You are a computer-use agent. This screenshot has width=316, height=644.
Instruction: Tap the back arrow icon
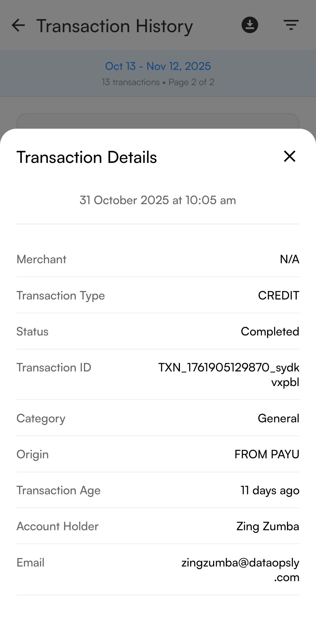coord(18,25)
